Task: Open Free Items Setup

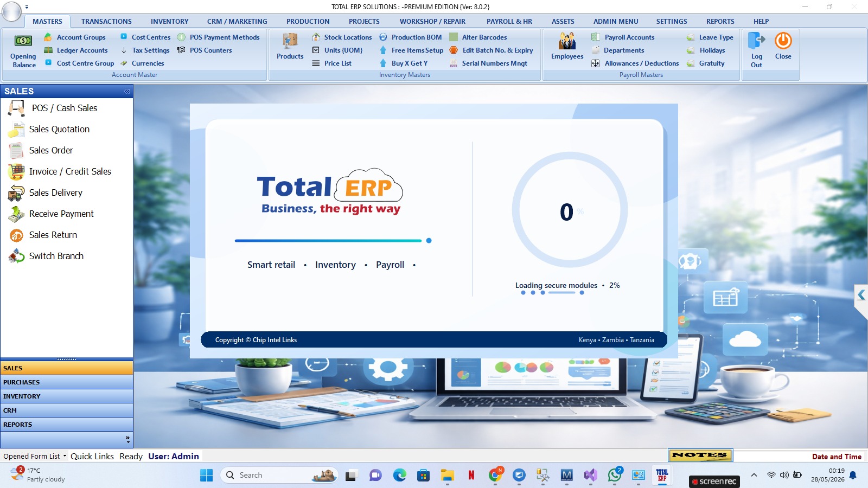Action: [411, 50]
